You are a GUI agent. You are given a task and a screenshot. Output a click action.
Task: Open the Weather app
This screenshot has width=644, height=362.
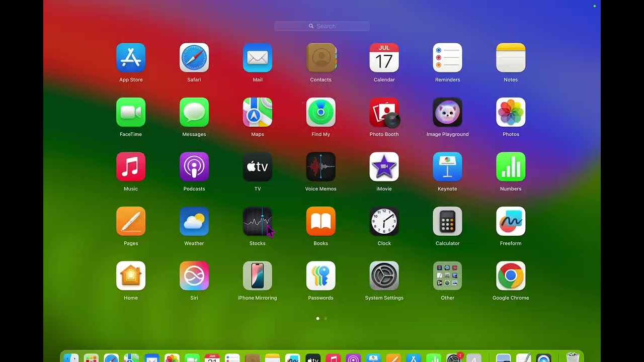[x=194, y=221]
